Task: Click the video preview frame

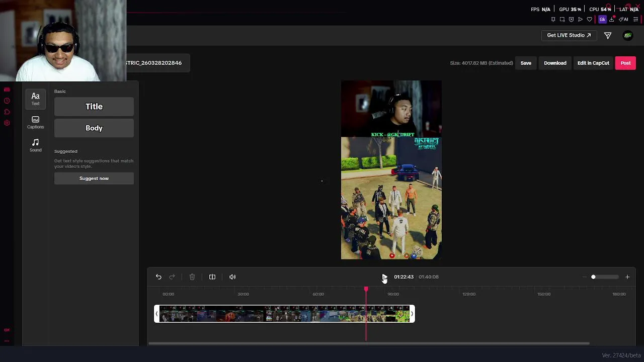Action: (391, 170)
